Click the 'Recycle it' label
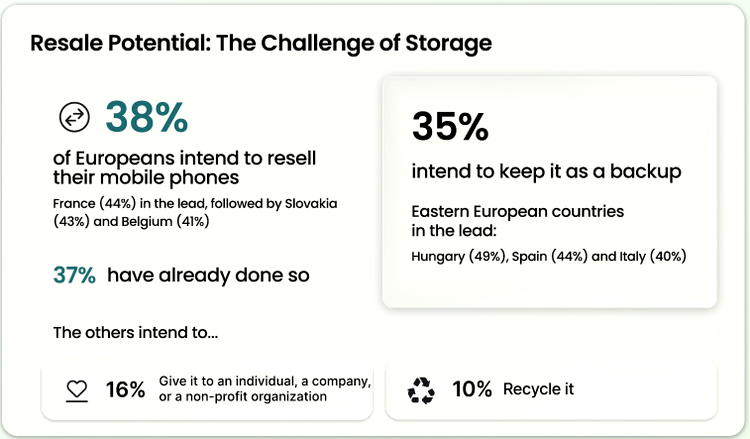The height and width of the screenshot is (439, 750). (538, 389)
